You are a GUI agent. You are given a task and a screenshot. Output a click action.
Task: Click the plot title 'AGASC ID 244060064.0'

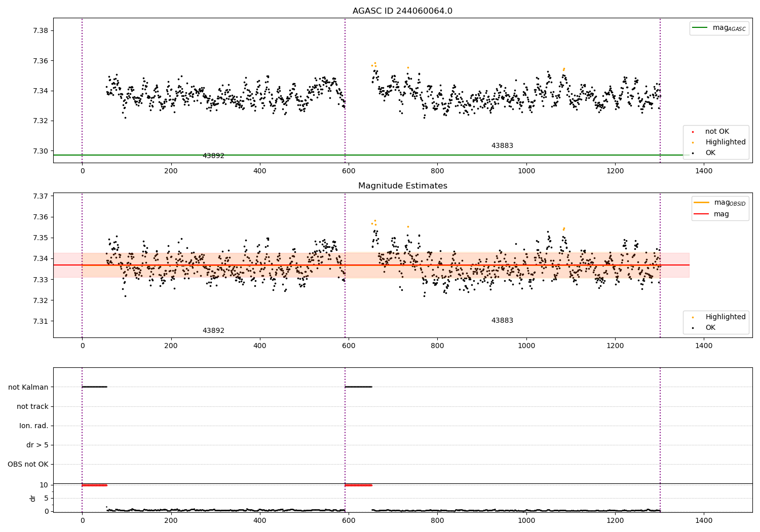(402, 11)
